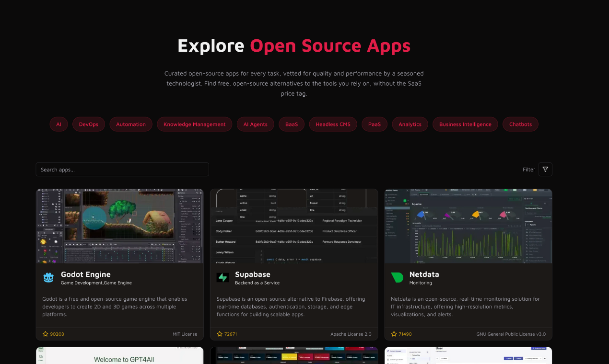Click the 71490 star count

[405, 334]
